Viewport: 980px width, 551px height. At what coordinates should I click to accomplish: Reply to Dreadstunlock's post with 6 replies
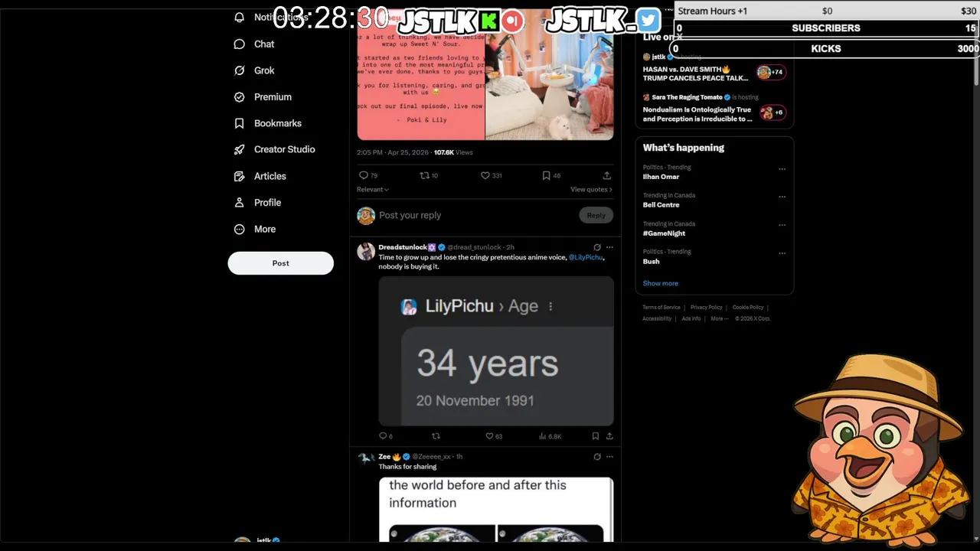pos(383,436)
